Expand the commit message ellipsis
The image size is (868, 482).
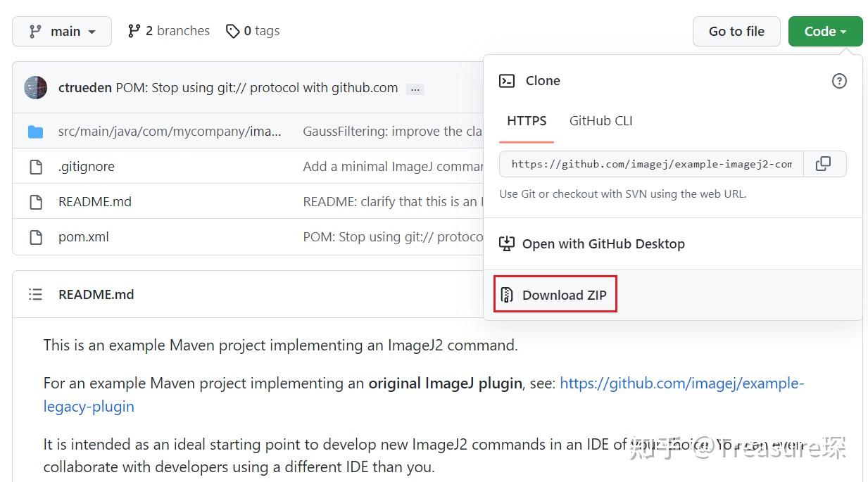tap(415, 89)
